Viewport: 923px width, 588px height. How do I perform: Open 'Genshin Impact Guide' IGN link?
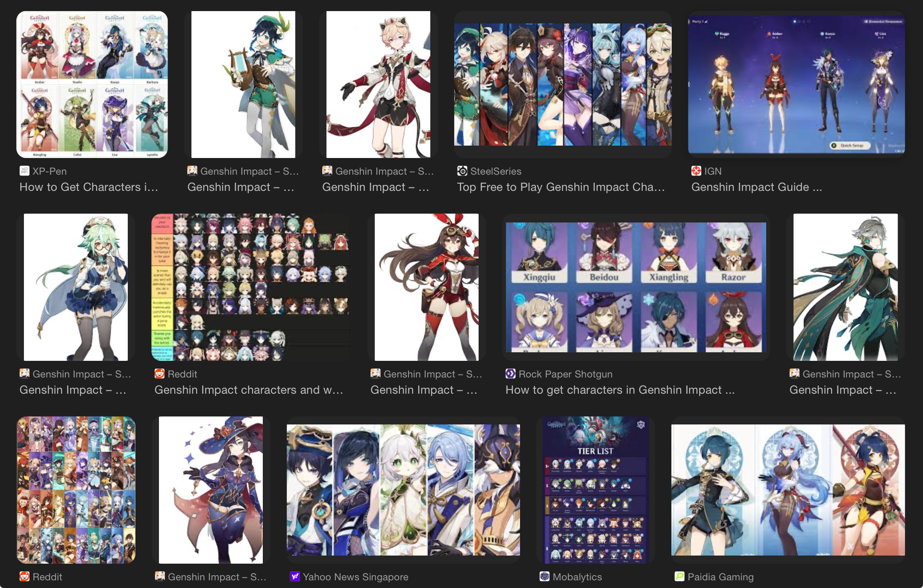tap(756, 187)
